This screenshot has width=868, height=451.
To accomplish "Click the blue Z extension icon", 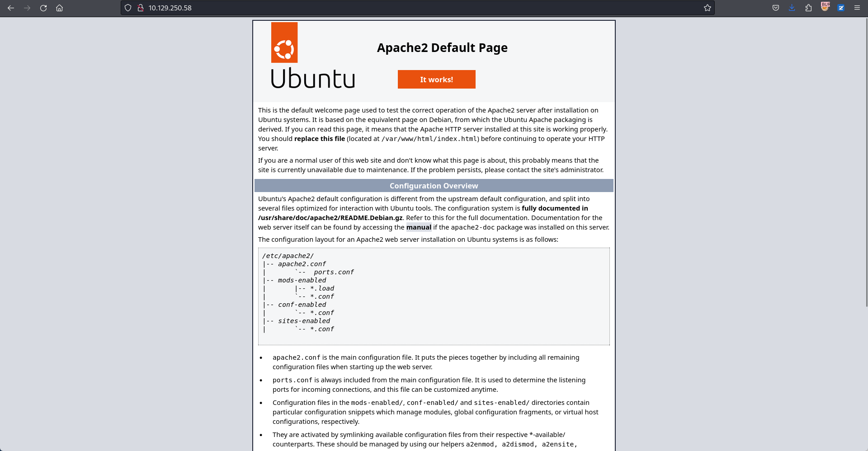I will coord(841,8).
